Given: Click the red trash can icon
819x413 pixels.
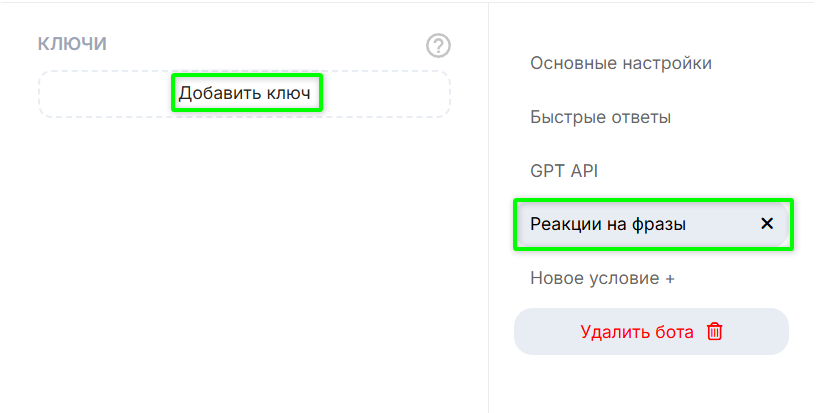Looking at the screenshot, I should (714, 332).
